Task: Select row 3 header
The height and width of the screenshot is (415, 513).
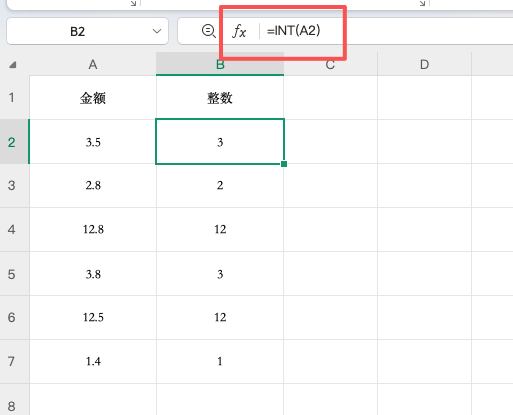Action: coord(15,185)
